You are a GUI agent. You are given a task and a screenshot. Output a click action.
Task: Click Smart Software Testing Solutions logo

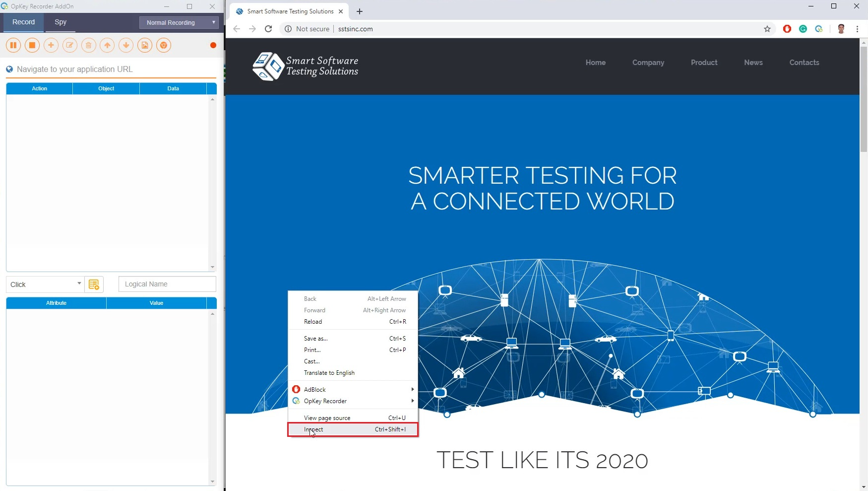305,66
